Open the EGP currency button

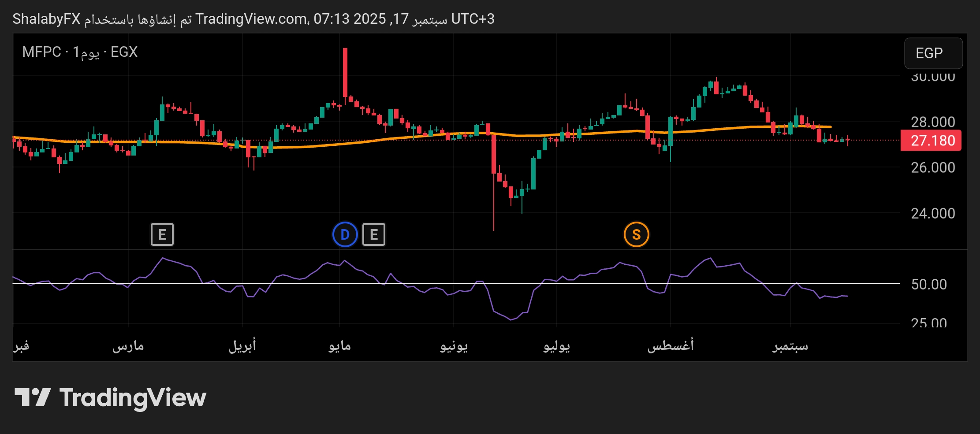pyautogui.click(x=934, y=53)
